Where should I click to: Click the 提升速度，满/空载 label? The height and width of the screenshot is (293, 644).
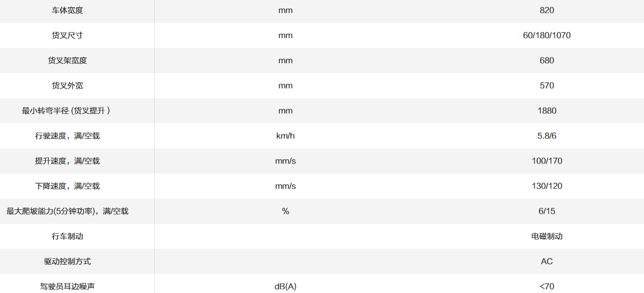click(x=67, y=161)
